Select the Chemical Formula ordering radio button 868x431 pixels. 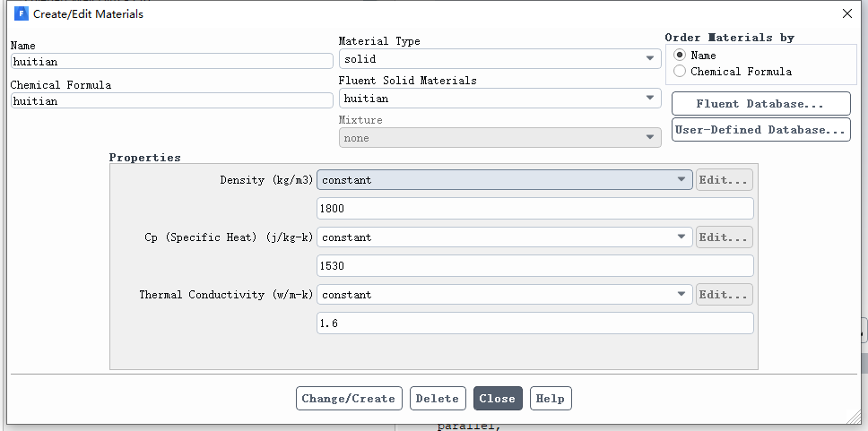point(680,72)
